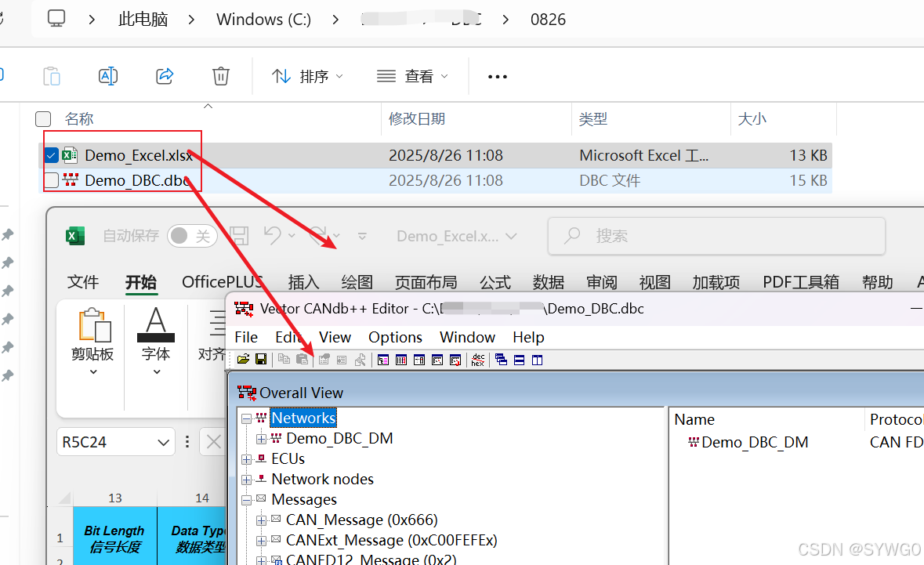Open the undo history dropdown arrow in Excel
This screenshot has height=565, width=924.
click(292, 236)
